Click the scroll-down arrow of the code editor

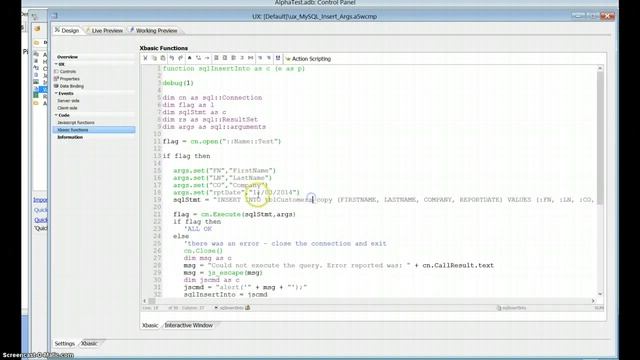(x=600, y=294)
